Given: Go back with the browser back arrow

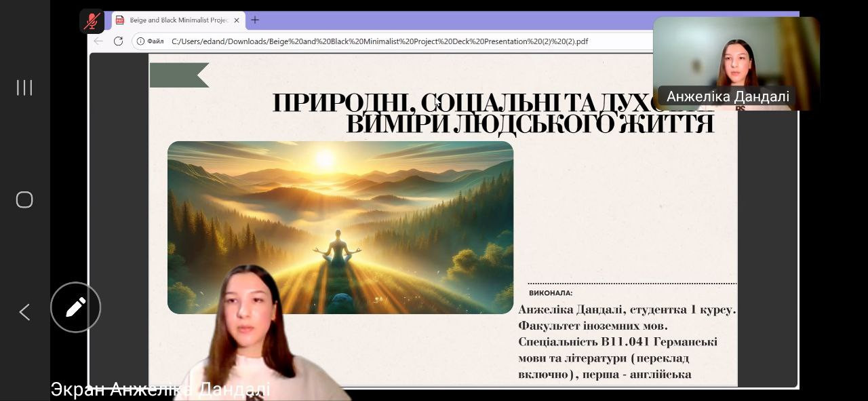Looking at the screenshot, I should 98,41.
